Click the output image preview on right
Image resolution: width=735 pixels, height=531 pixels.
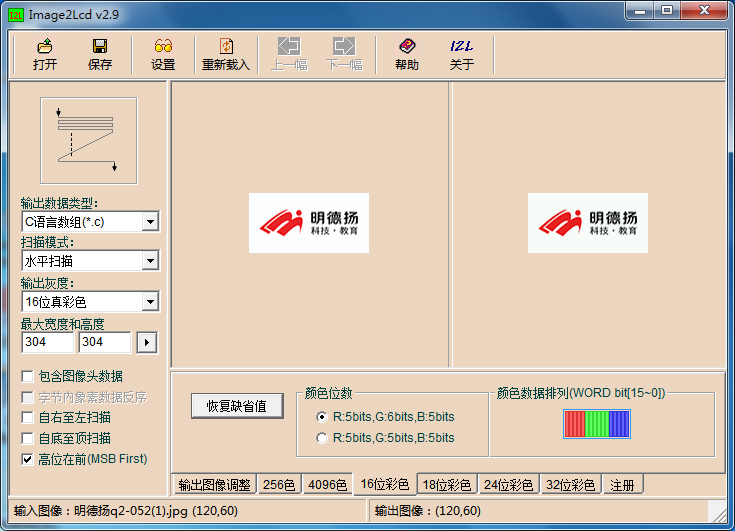coord(588,223)
